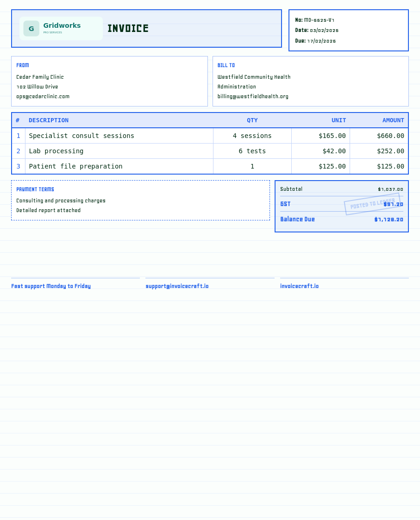This screenshot has height=520, width=420.
Task: Open the billing@westfieldhealth.org email link
Action: point(253,96)
